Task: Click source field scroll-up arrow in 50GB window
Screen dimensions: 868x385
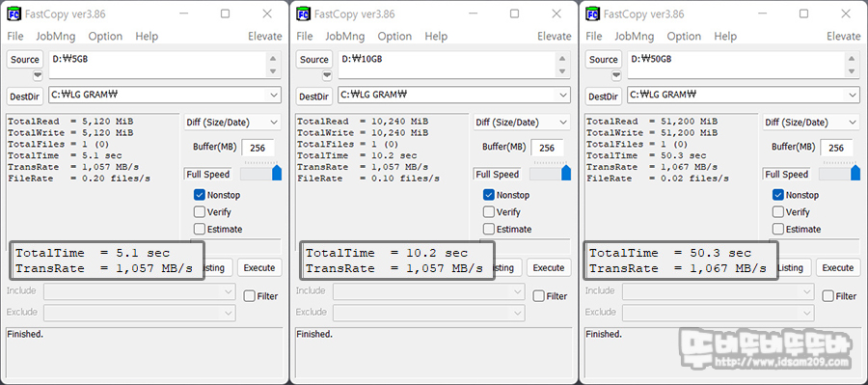Action: [852, 59]
